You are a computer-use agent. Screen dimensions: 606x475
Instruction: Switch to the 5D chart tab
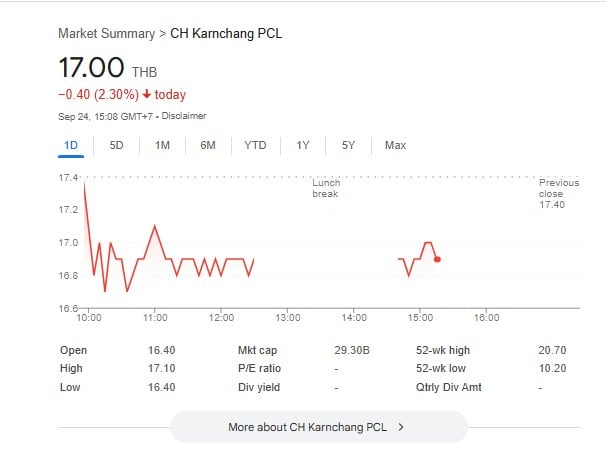click(116, 146)
